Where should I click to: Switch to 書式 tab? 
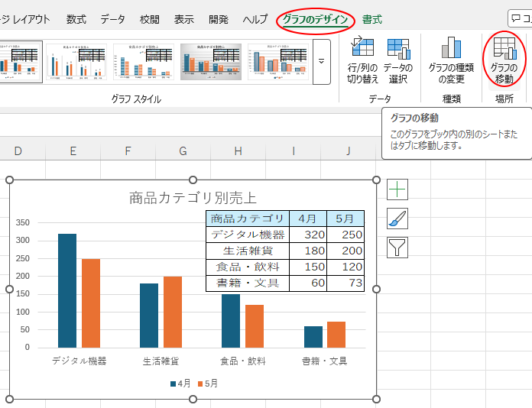(x=371, y=19)
